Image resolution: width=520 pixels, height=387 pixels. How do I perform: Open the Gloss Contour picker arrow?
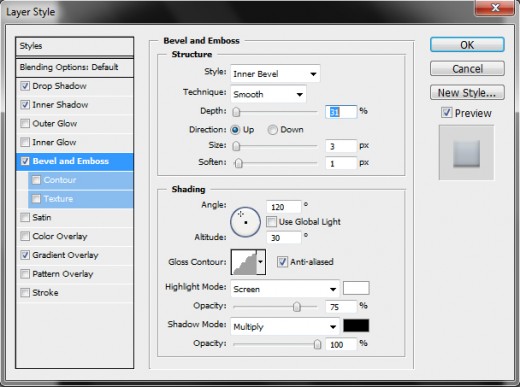coord(261,262)
